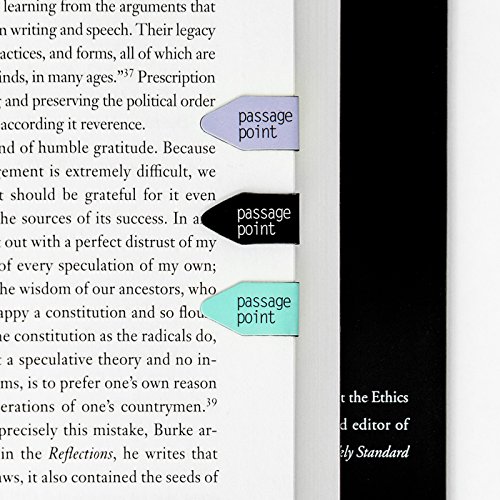The height and width of the screenshot is (500, 500).
Task: Select footnote number 37 superscript
Action: [x=129, y=73]
